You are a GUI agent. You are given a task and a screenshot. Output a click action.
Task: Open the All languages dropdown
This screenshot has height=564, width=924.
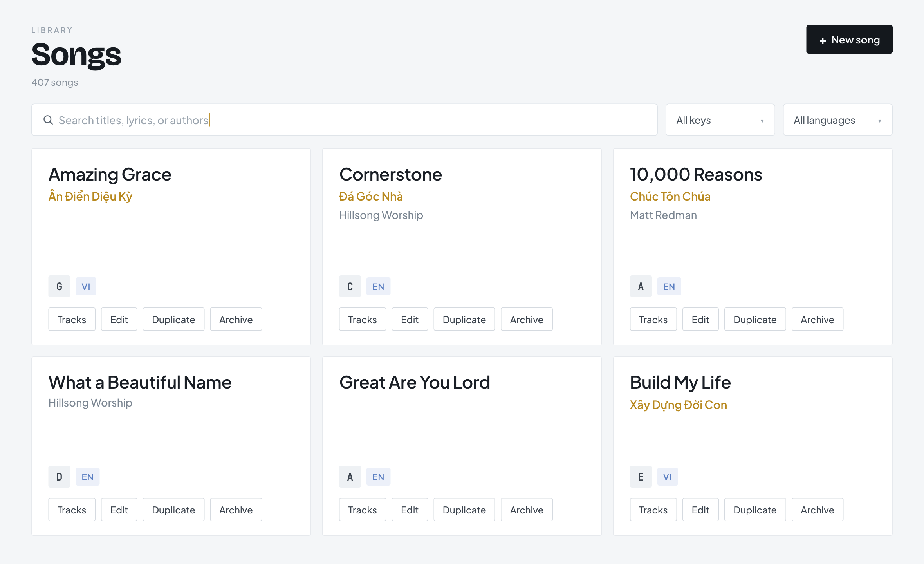pyautogui.click(x=837, y=120)
